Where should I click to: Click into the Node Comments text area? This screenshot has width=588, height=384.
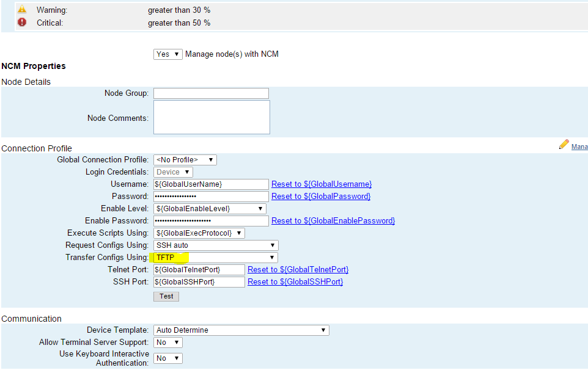tap(211, 117)
